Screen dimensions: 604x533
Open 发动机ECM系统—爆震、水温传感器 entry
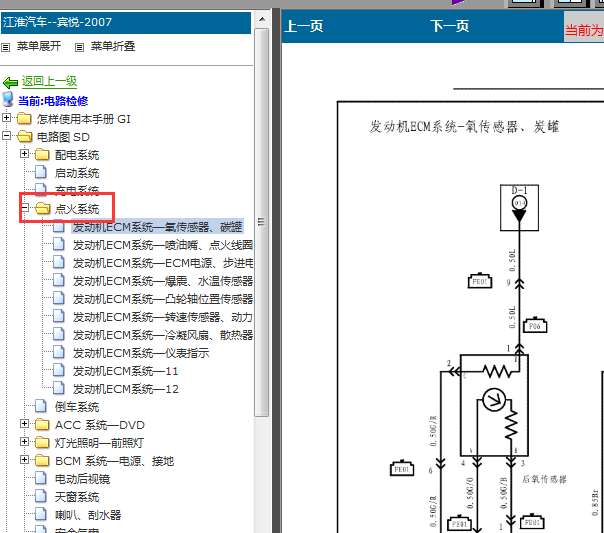coord(163,282)
